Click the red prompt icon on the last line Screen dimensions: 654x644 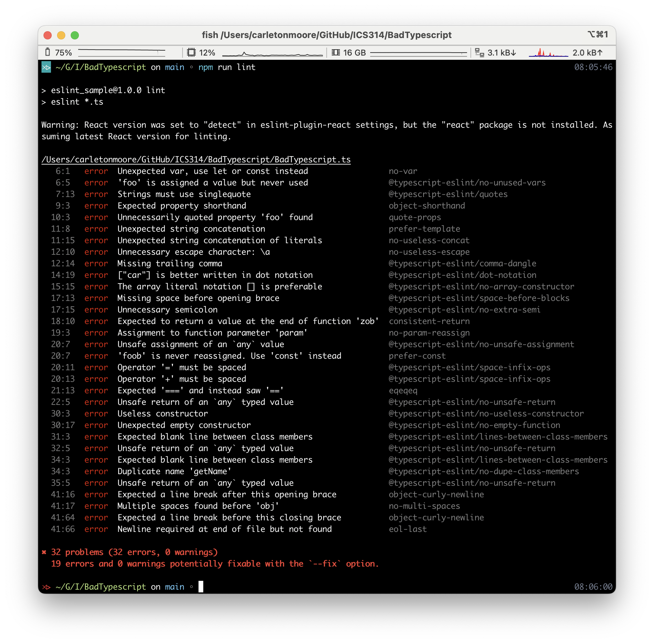point(46,587)
